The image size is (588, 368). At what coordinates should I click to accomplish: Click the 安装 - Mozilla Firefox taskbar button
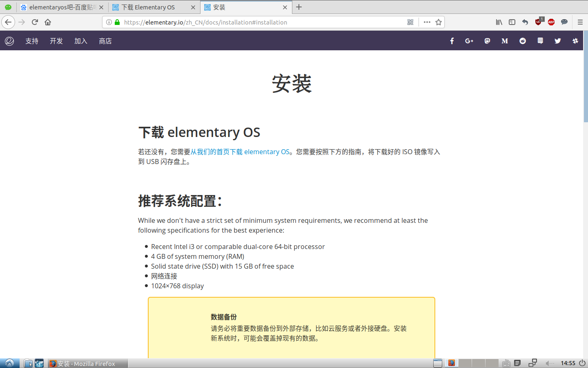(x=87, y=364)
